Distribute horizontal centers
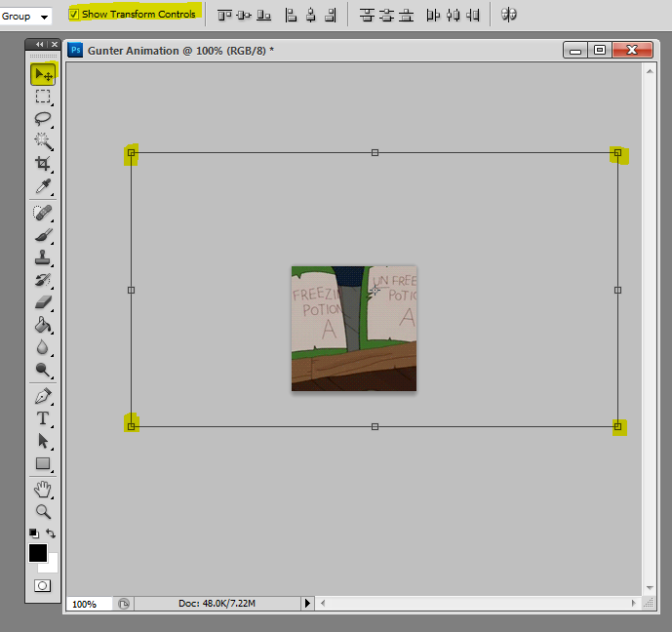The width and height of the screenshot is (672, 632). point(453,16)
